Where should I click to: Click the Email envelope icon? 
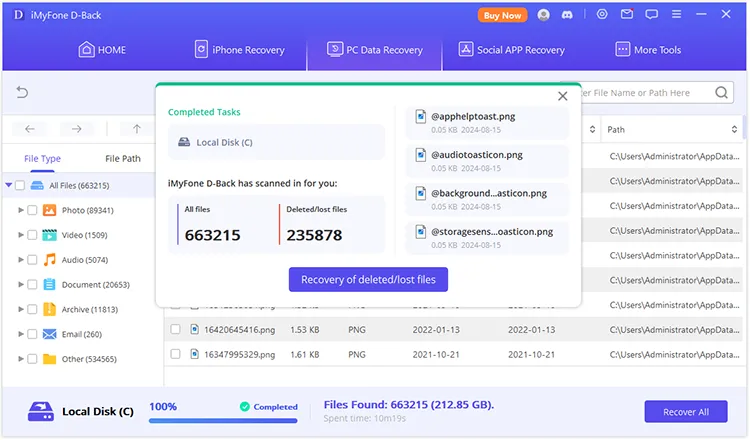point(49,334)
